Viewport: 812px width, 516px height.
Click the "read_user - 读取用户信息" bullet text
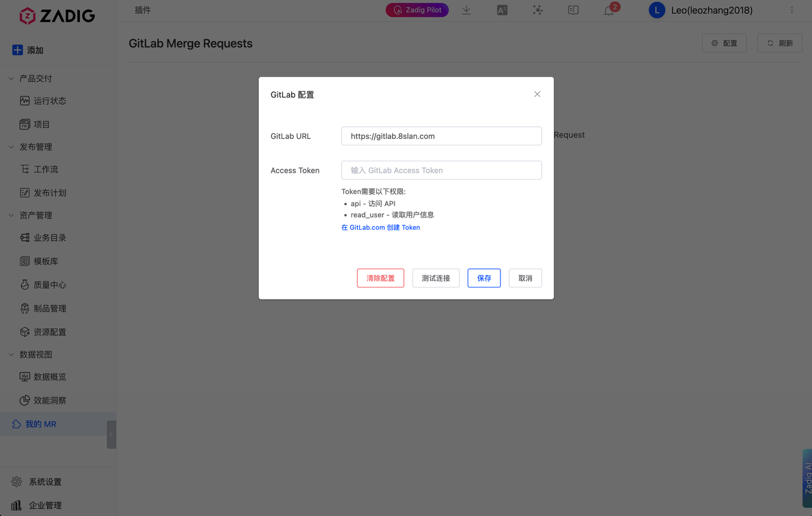[392, 215]
